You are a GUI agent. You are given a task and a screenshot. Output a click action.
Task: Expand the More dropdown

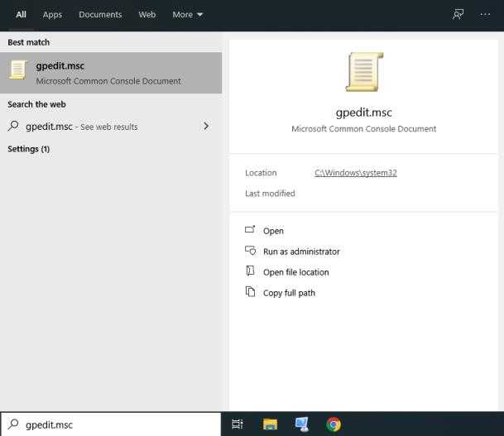(x=187, y=14)
